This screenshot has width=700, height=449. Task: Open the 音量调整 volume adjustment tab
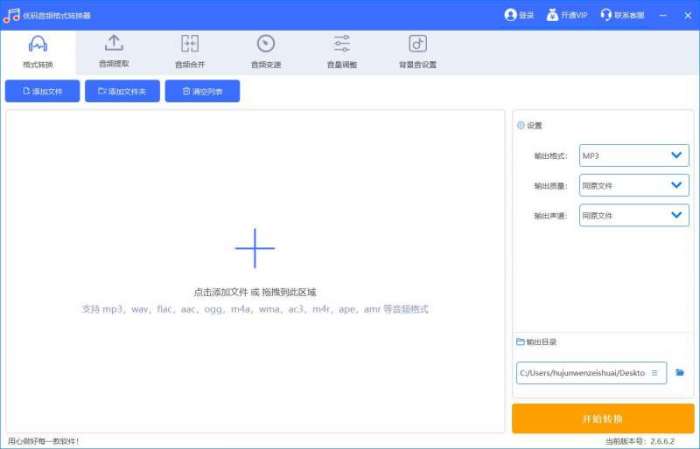coord(342,52)
